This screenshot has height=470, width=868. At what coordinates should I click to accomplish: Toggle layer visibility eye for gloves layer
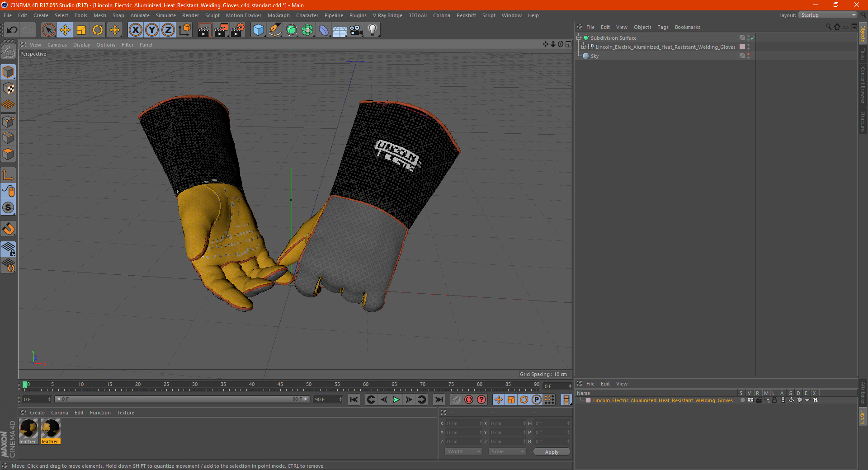[x=750, y=400]
